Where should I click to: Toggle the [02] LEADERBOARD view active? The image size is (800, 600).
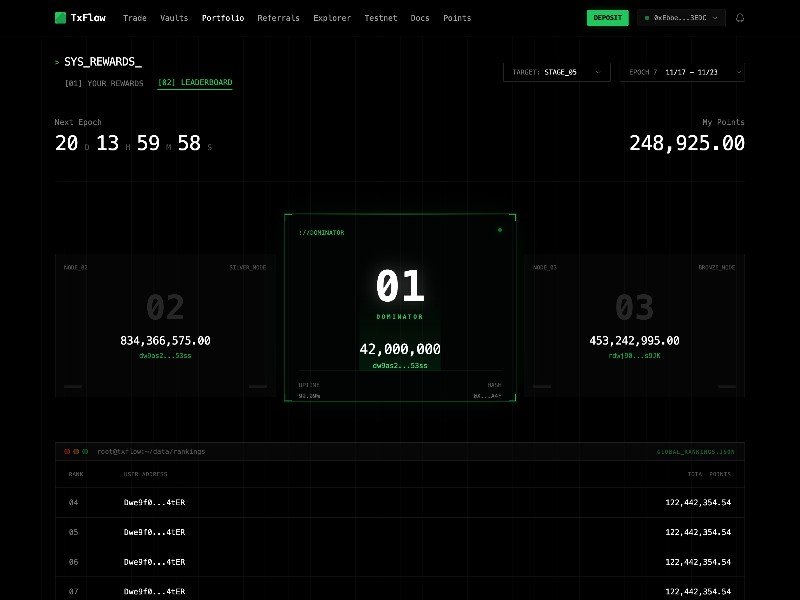point(197,82)
